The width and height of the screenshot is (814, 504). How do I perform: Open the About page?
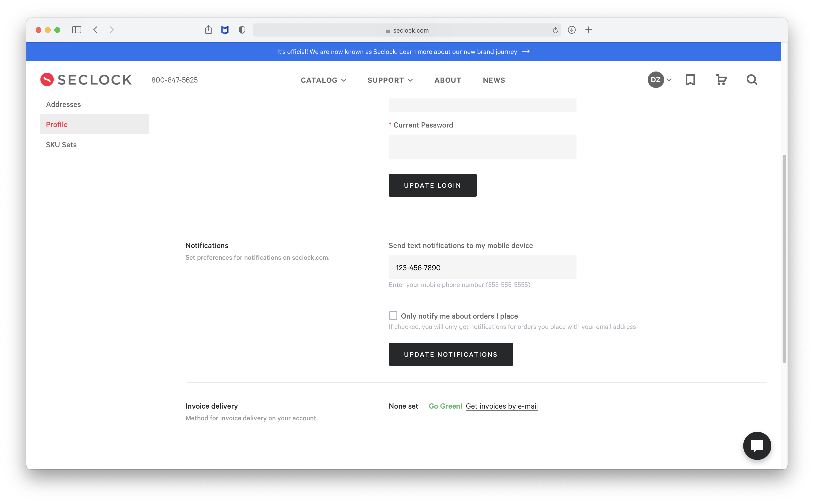click(448, 80)
